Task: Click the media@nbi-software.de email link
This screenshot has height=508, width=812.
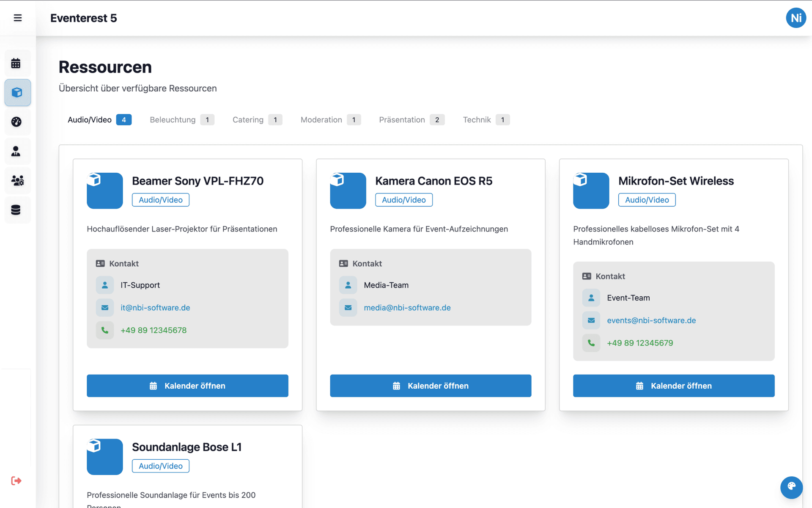Action: [x=407, y=308]
